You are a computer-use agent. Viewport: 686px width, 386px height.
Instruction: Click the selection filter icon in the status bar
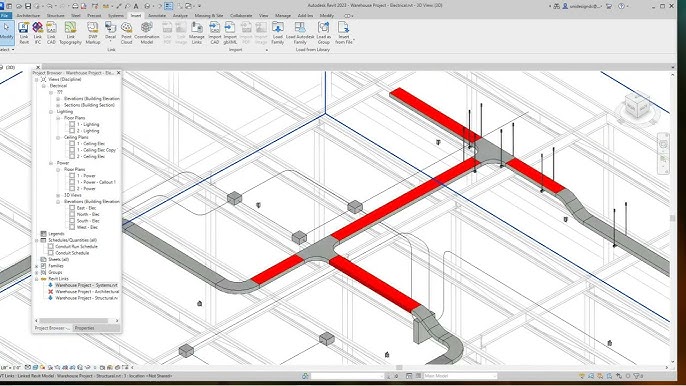pyautogui.click(x=637, y=376)
